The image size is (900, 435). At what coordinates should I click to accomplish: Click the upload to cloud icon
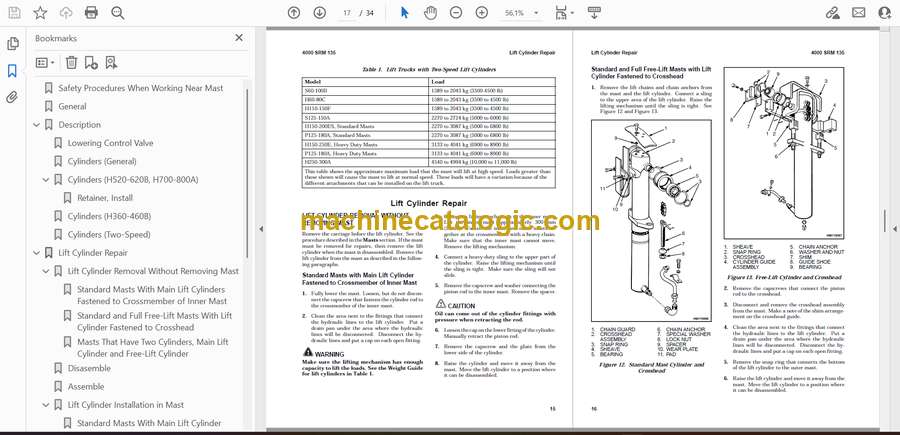point(66,13)
